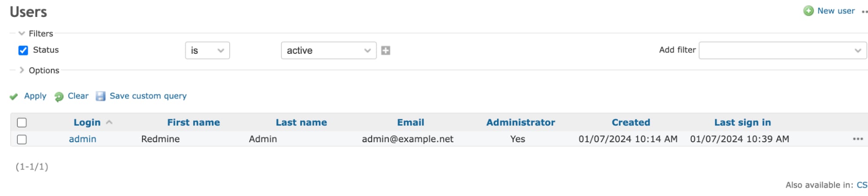Click the green Apply checkmark icon
868x196 pixels.
(x=14, y=97)
